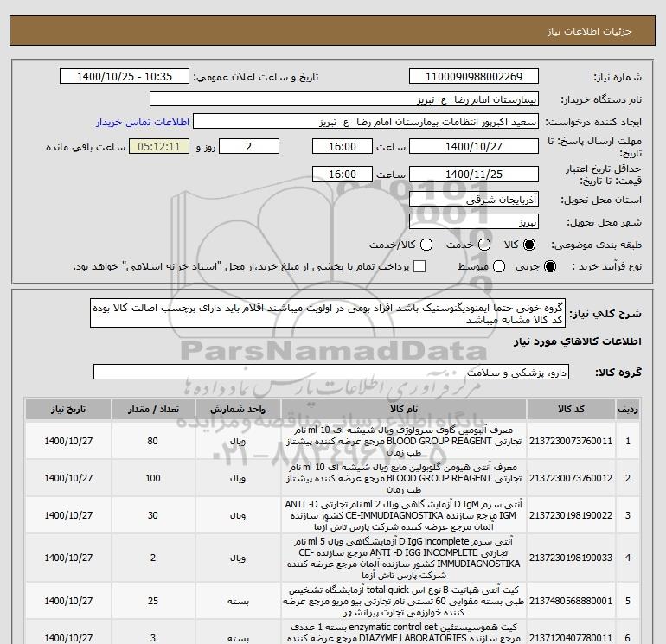Click the response deadline time 16:00 field
Screen dimensions: 666x644
[343, 146]
